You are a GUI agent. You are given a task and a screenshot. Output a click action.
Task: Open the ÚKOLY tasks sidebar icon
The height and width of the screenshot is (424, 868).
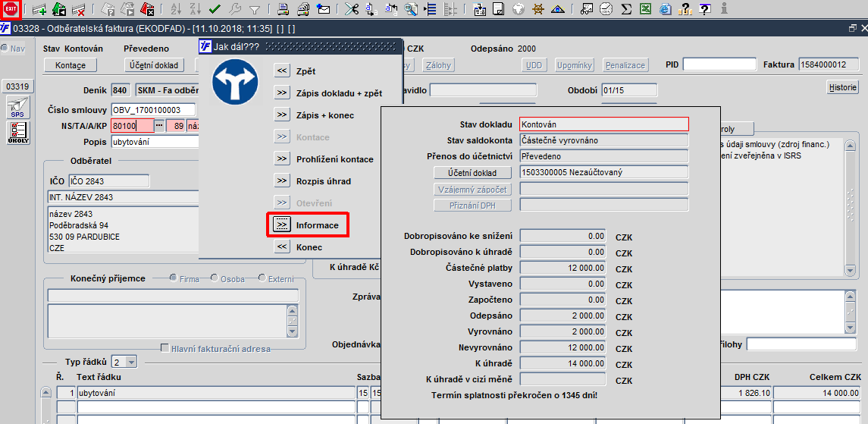tap(17, 133)
